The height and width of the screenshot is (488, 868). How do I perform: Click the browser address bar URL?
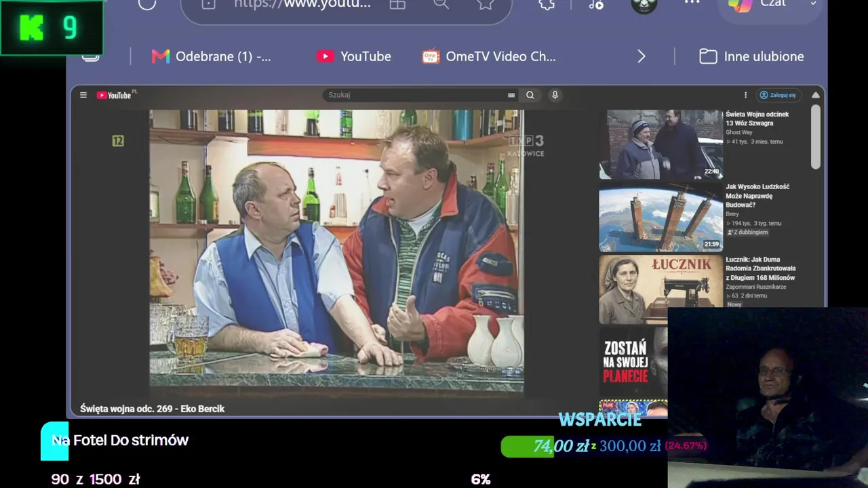pos(302,3)
